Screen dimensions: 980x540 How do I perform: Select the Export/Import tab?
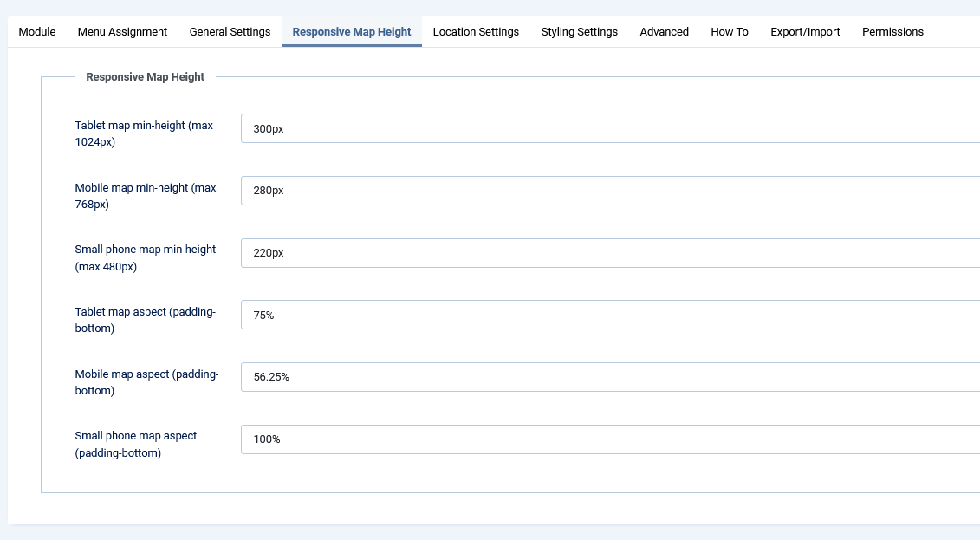tap(805, 32)
